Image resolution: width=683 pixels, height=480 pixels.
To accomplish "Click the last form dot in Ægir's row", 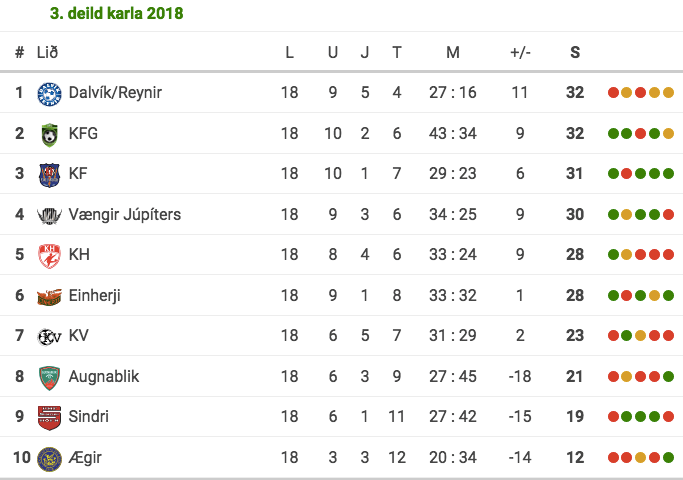I will coord(668,458).
